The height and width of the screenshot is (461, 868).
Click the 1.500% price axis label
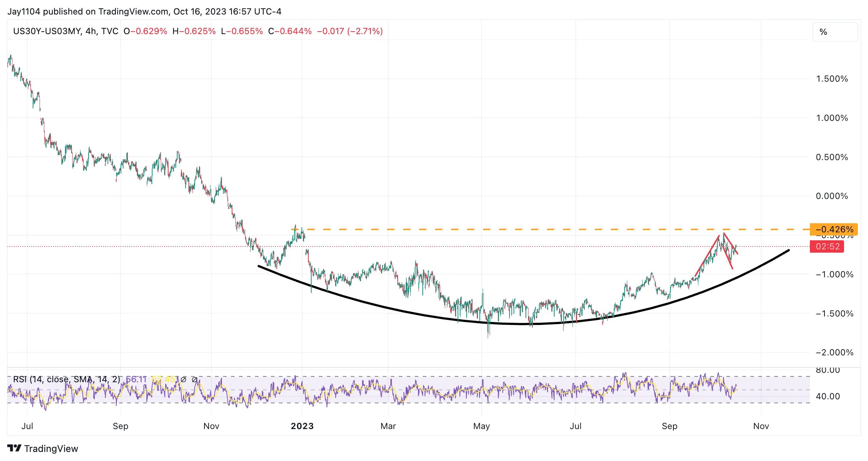tap(832, 79)
